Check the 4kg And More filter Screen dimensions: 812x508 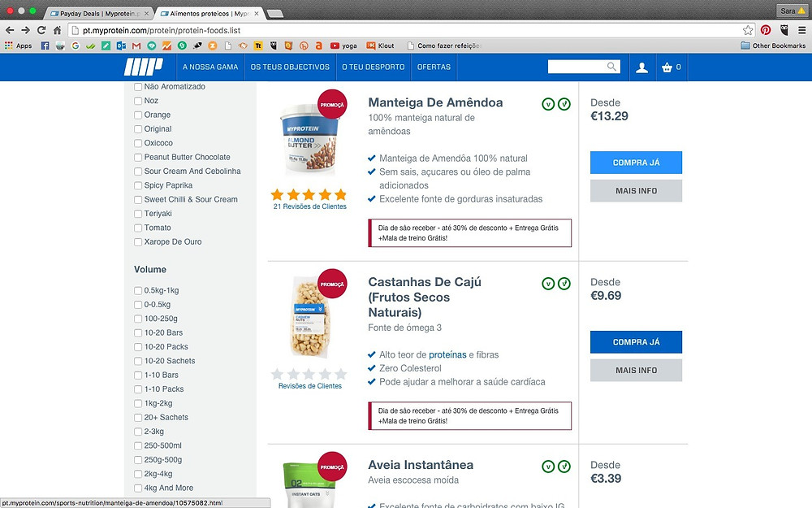[x=138, y=488]
